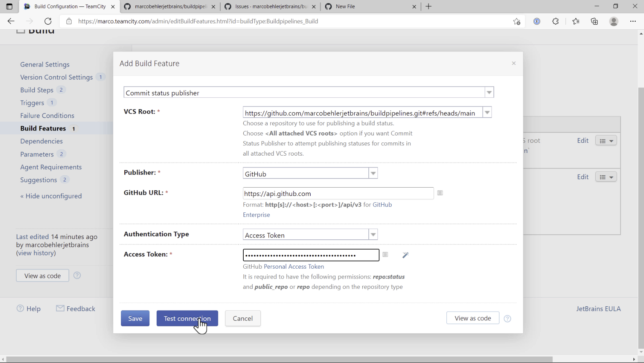
Task: Click the magic wand icon next to Access Token
Action: coord(405,255)
